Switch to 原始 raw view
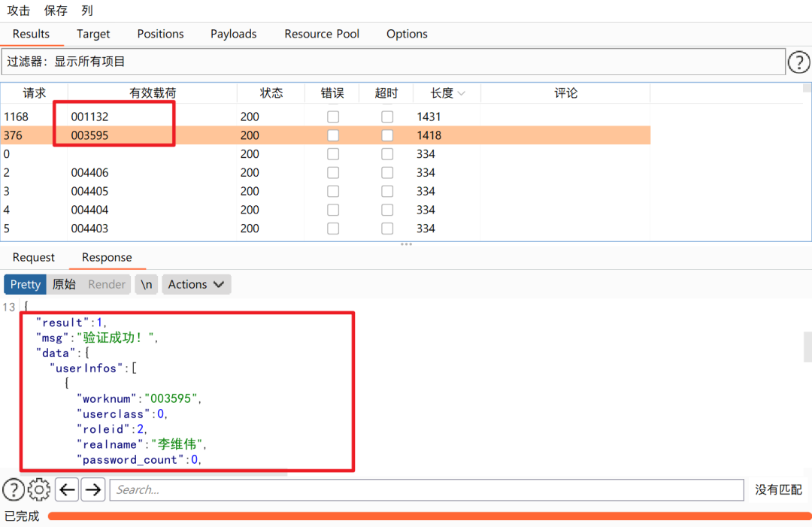The image size is (812, 527). point(64,284)
